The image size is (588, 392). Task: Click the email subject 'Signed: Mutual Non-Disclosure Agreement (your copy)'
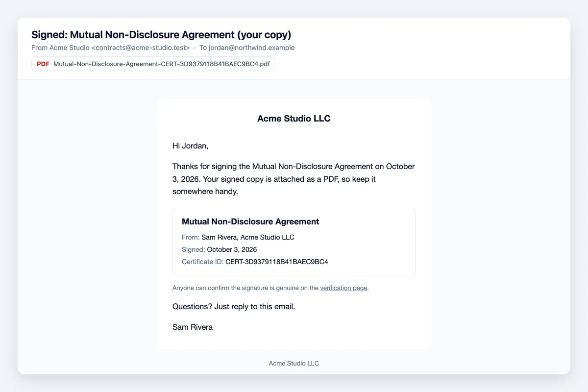coord(161,35)
